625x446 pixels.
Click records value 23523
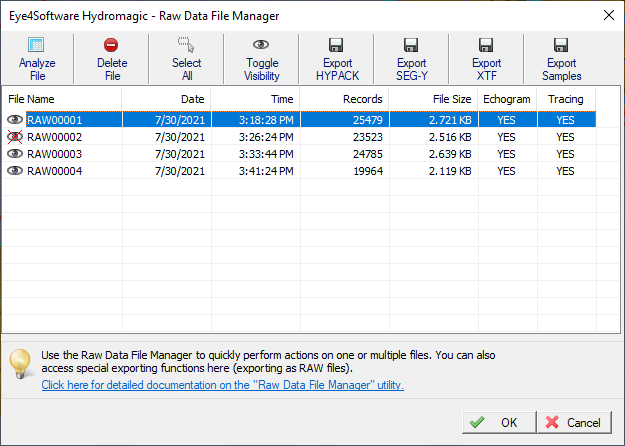(368, 137)
